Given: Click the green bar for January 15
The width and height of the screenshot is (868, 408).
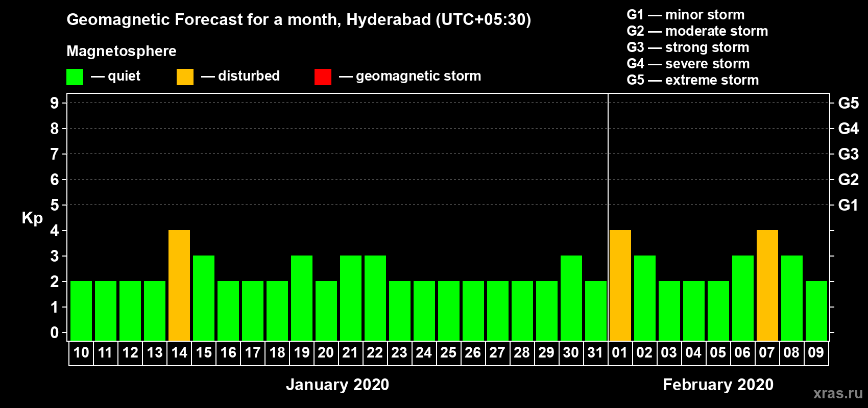Looking at the screenshot, I should point(204,298).
